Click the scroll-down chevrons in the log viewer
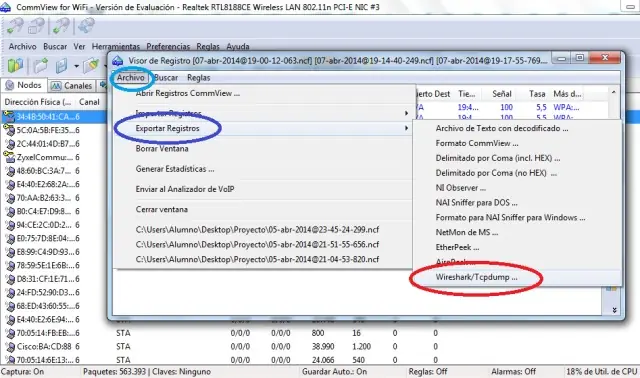 (x=614, y=310)
